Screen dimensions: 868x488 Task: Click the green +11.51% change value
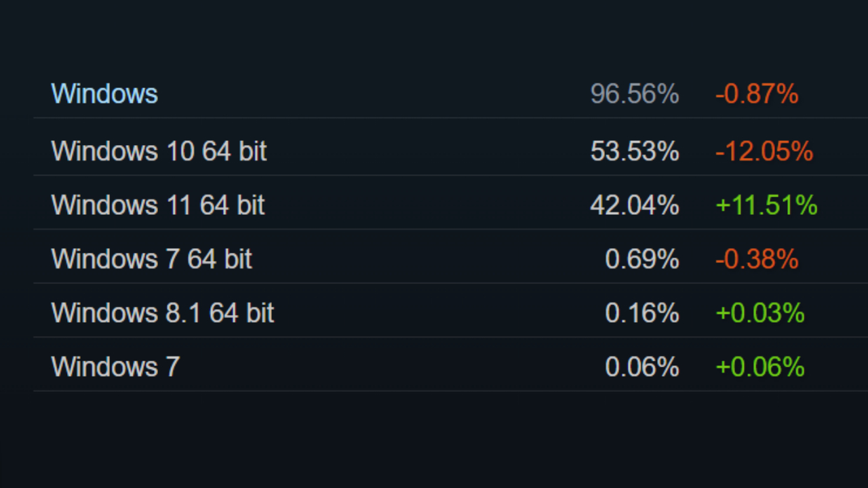tap(766, 205)
